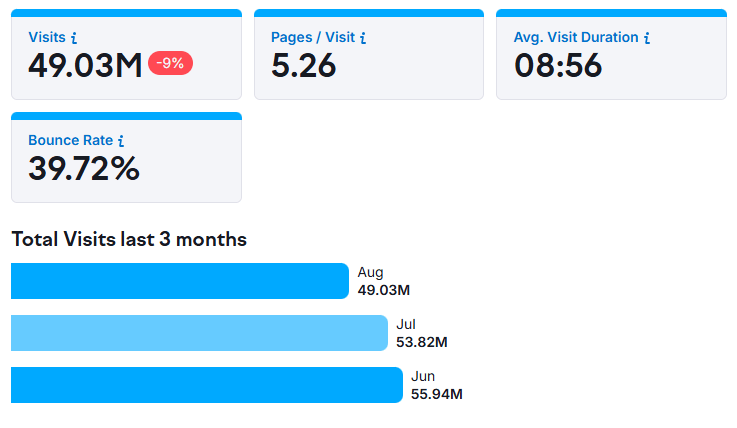Viewport: 737px width, 428px height.
Task: Click the info icon next to Visits
Action: (75, 38)
